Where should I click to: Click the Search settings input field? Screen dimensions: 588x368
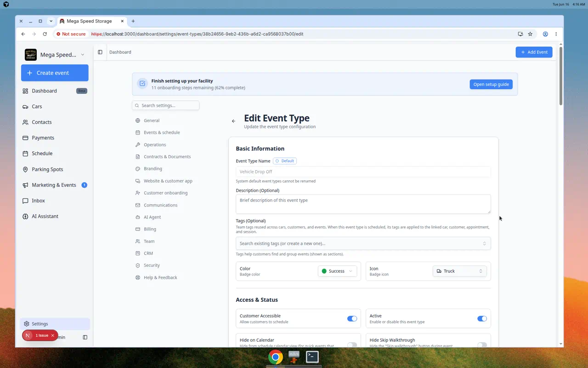(x=165, y=105)
